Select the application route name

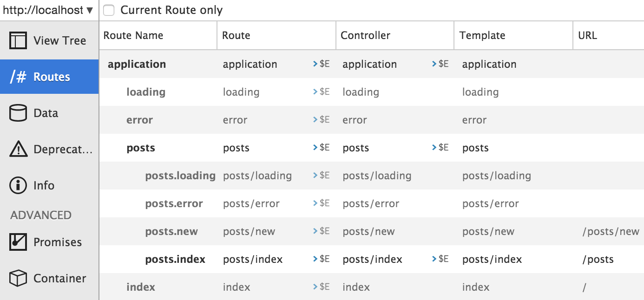point(137,64)
